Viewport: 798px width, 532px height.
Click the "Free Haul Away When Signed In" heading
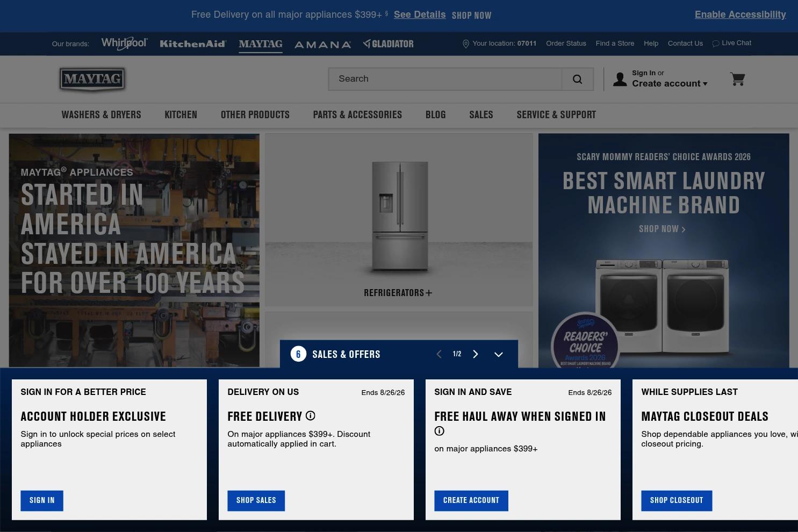pyautogui.click(x=520, y=416)
